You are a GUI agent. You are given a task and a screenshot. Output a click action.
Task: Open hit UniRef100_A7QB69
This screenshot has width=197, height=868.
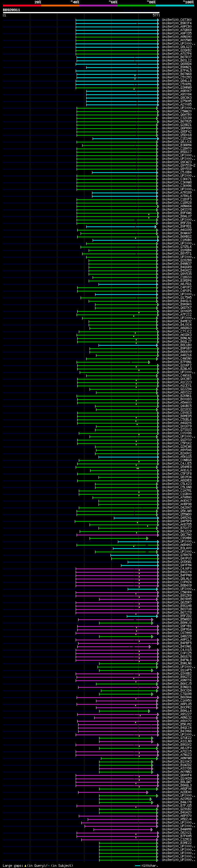[177, 30]
